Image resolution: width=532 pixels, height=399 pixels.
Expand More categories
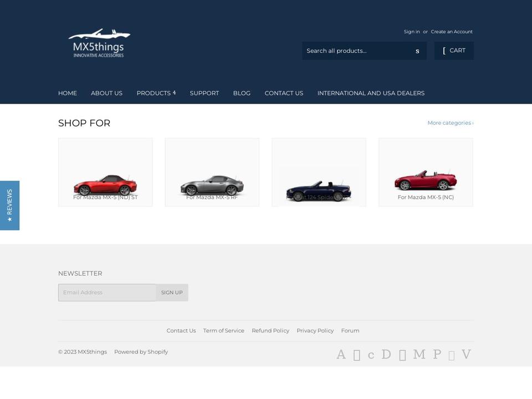450,122
